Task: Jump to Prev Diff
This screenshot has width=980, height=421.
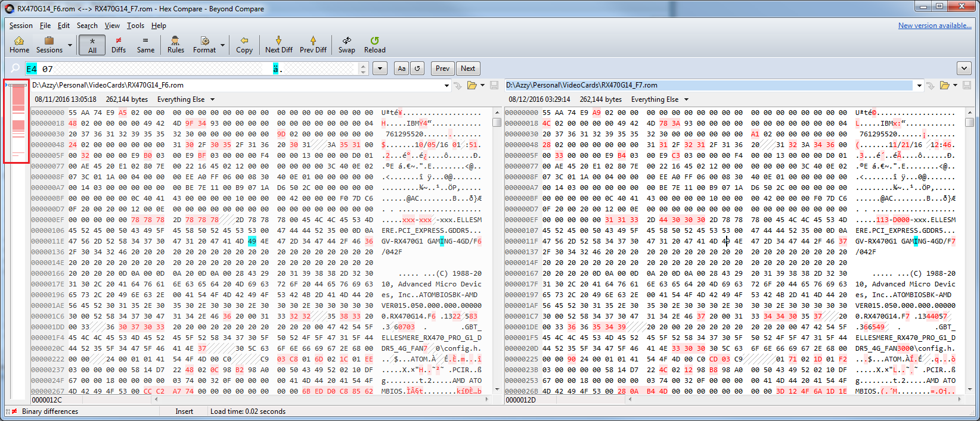Action: 313,45
